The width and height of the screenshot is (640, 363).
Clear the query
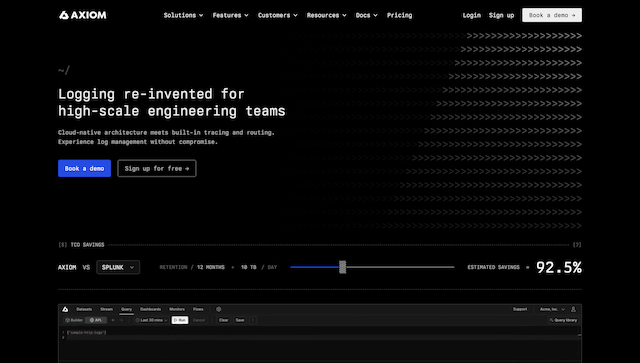click(x=224, y=320)
